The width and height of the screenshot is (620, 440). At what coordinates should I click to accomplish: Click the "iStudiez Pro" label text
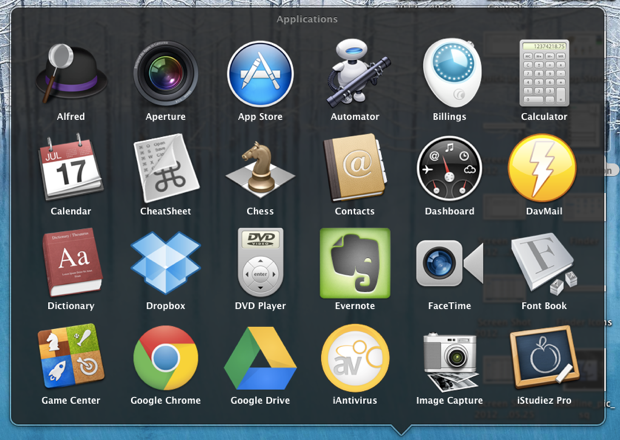coord(544,400)
